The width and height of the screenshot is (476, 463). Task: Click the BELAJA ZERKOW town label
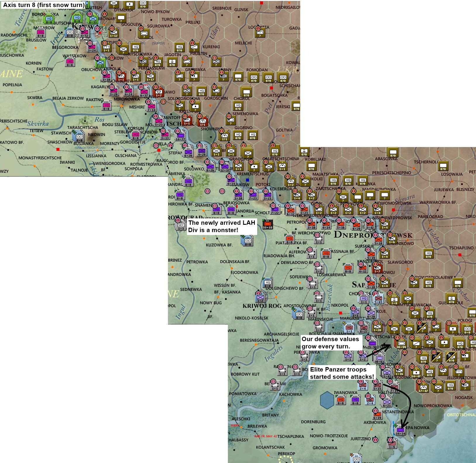[x=68, y=98]
